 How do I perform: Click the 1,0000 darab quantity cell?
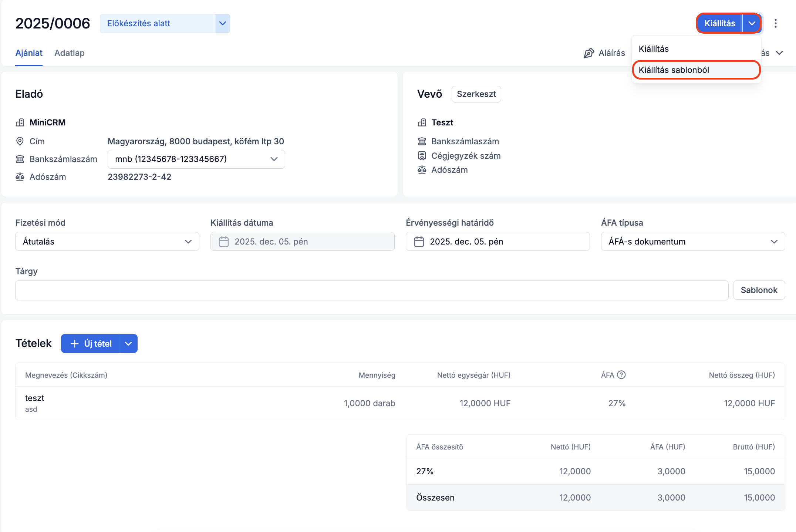(370, 403)
